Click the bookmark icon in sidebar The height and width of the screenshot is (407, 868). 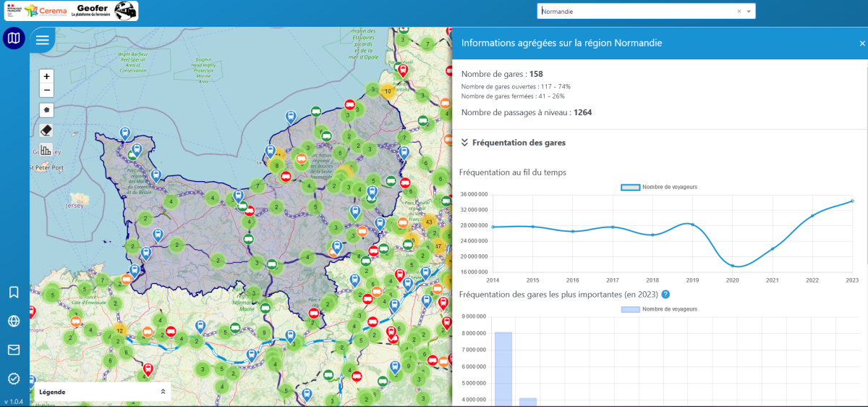pos(14,292)
